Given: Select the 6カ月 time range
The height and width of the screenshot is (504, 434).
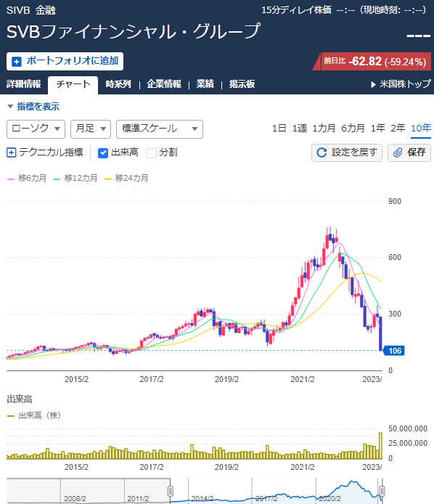Looking at the screenshot, I should pos(353,129).
